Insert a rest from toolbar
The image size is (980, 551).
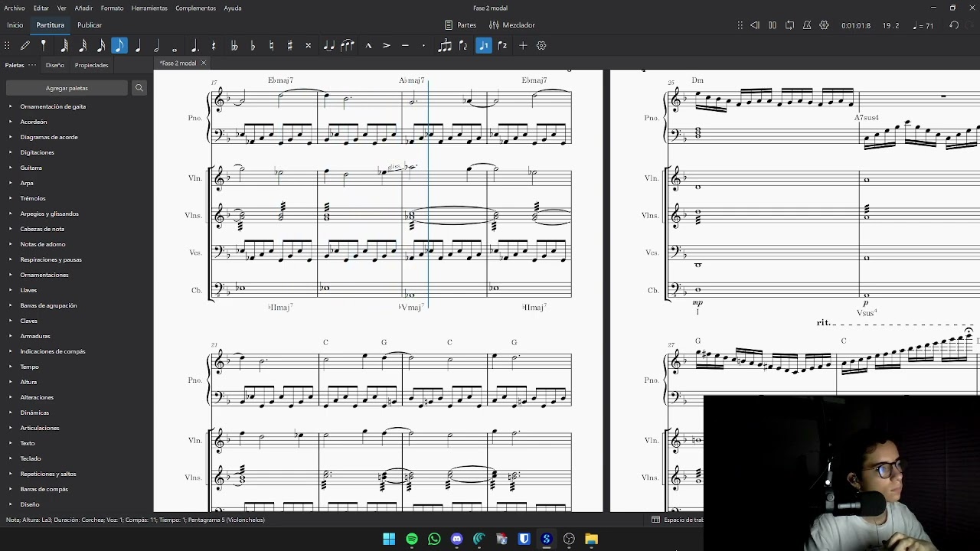click(214, 46)
